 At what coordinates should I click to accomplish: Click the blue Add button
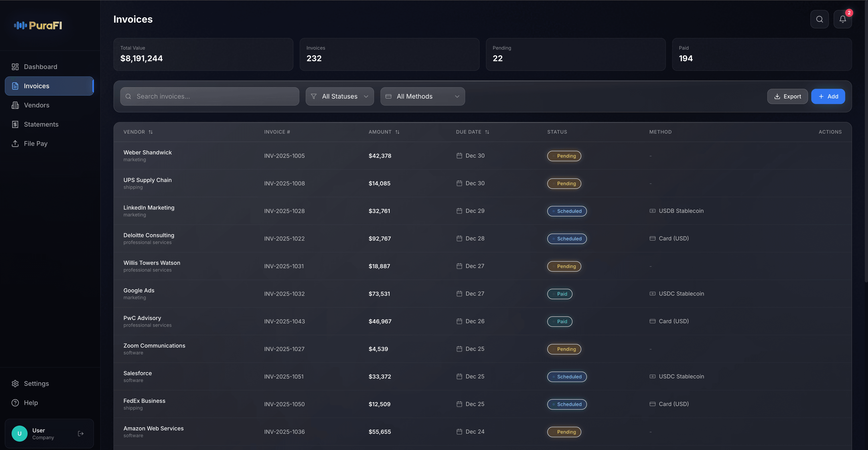point(828,96)
